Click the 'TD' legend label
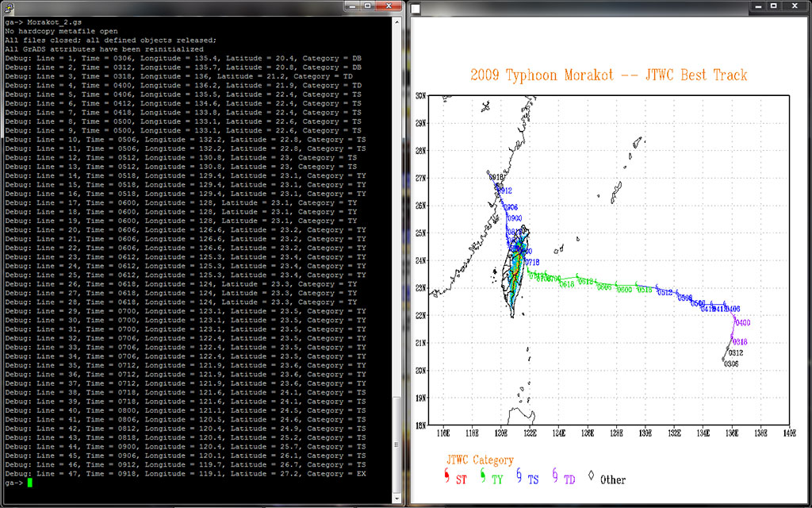Viewport: 812px width, 508px height. point(569,480)
